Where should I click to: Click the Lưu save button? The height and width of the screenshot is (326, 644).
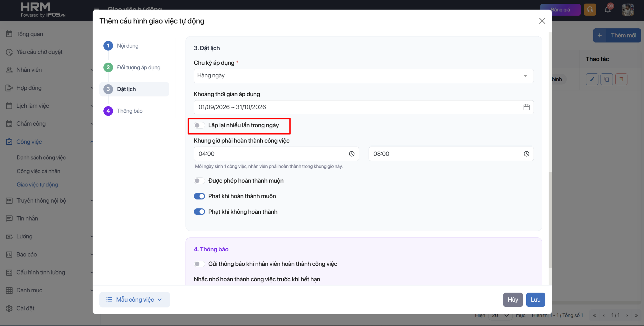[536, 300]
